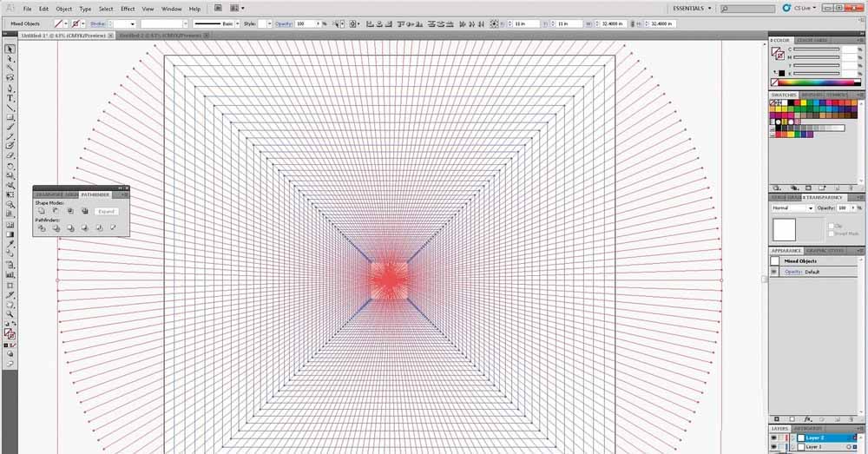Viewport: 868px width, 454px height.
Task: Click the Fill and Stroke indicator in toolbox
Action: (10, 334)
